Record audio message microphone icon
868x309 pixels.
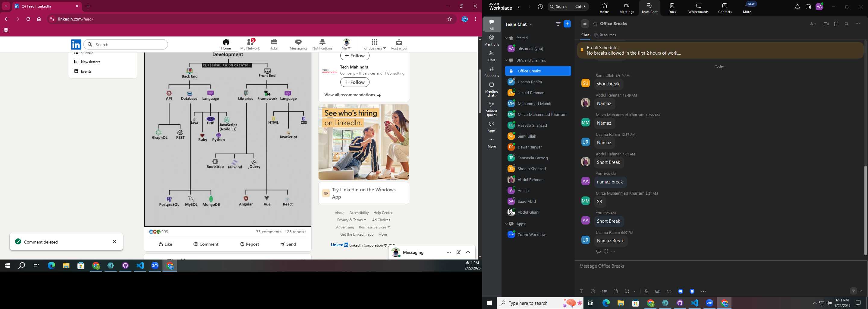click(646, 291)
